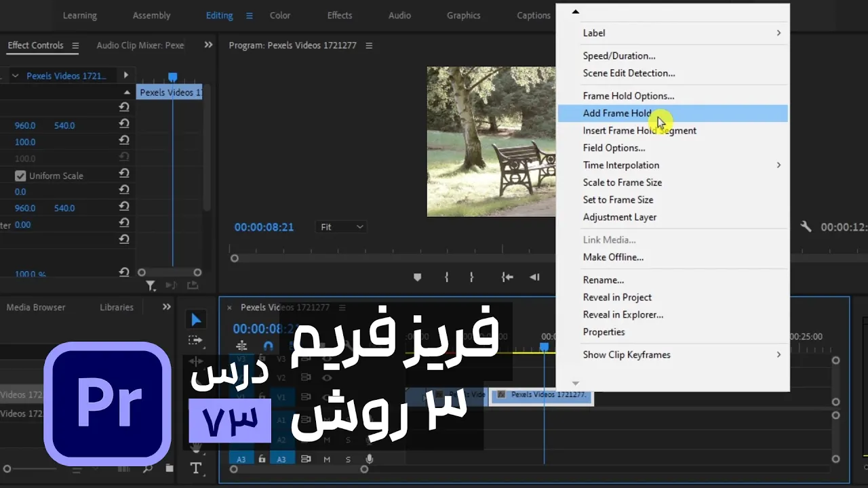Screen dimensions: 868x488
Task: Toggle the lock on track A3
Action: 262,459
